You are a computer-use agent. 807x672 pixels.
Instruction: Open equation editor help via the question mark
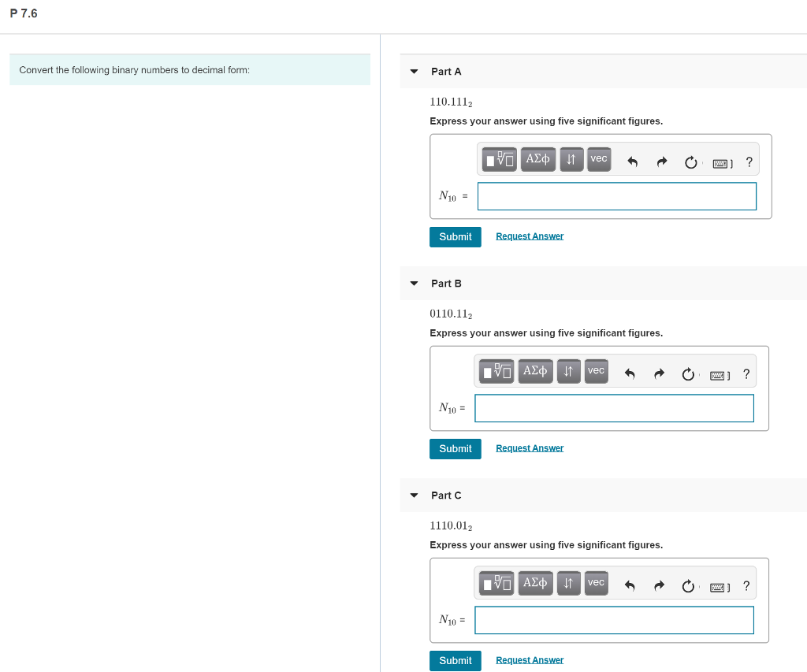coord(749,161)
